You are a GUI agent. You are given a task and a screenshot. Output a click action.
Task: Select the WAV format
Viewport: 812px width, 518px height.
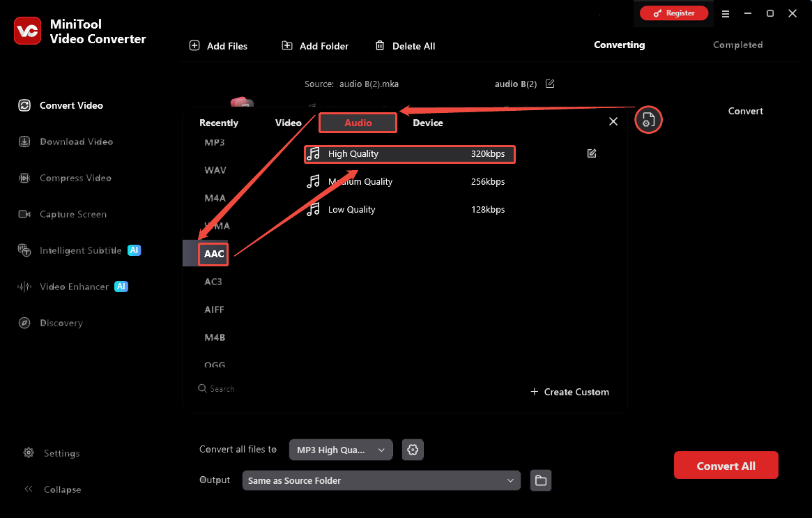215,170
